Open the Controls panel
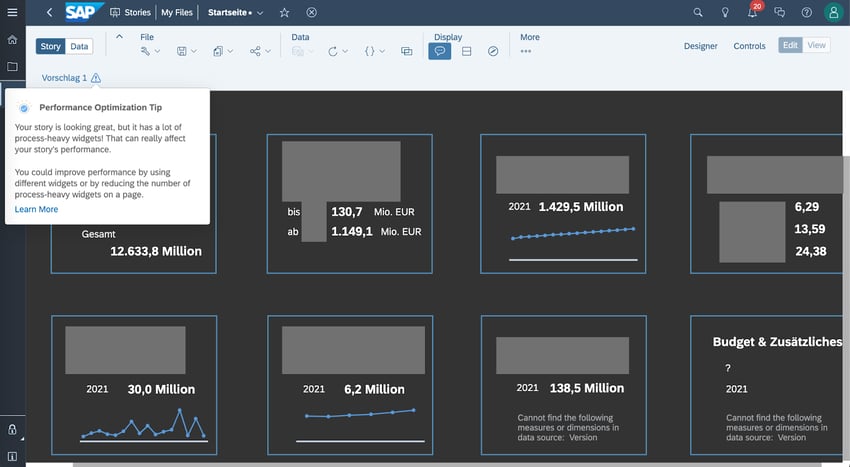 749,46
